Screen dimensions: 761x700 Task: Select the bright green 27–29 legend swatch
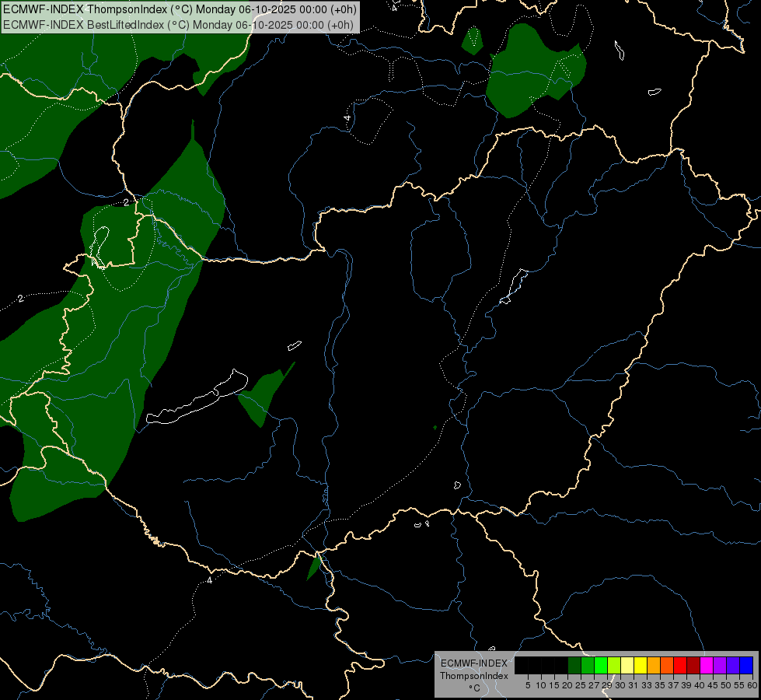(601, 666)
